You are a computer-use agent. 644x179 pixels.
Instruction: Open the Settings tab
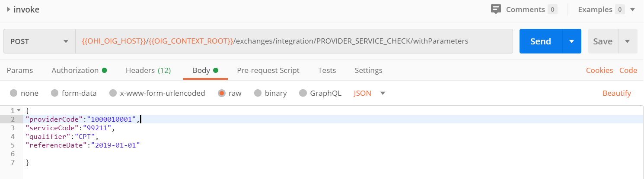pos(368,70)
